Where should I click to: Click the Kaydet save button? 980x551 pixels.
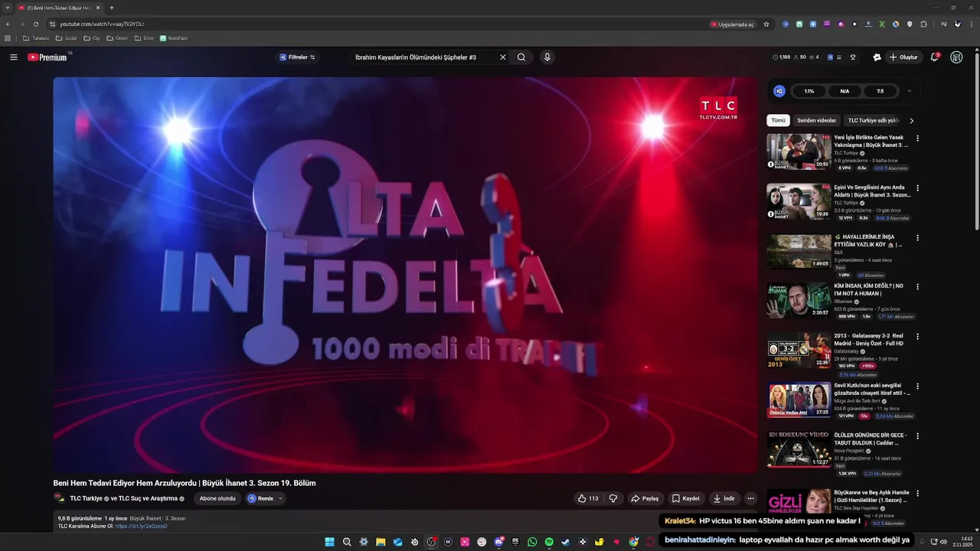686,498
